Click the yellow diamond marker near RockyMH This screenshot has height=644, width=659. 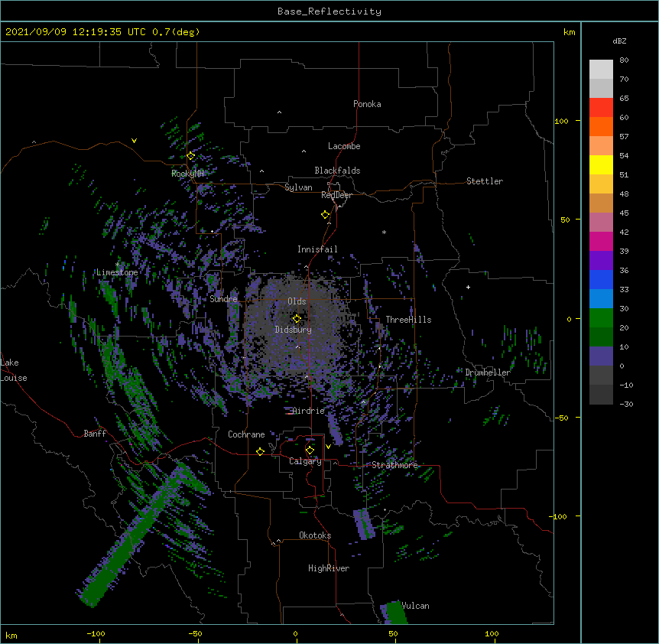(x=191, y=156)
